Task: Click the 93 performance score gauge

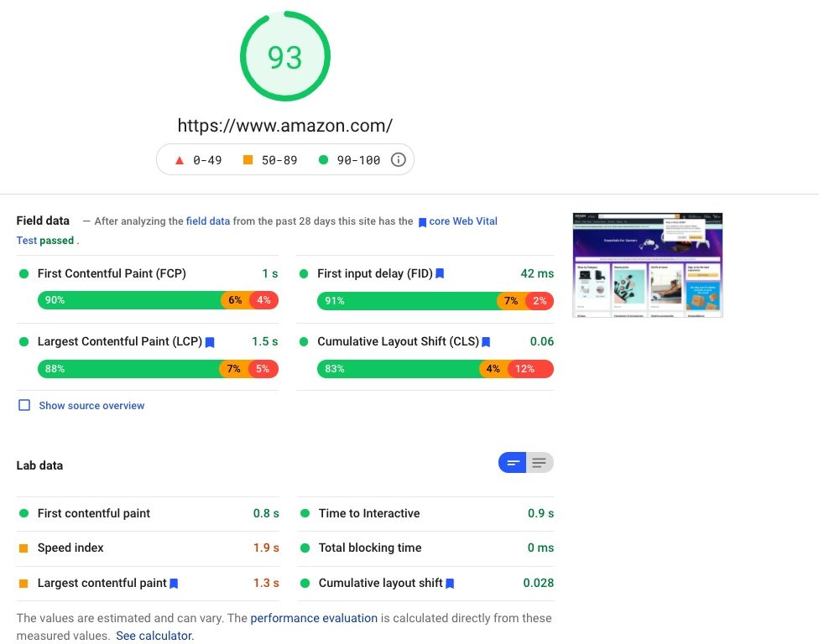Action: [285, 56]
